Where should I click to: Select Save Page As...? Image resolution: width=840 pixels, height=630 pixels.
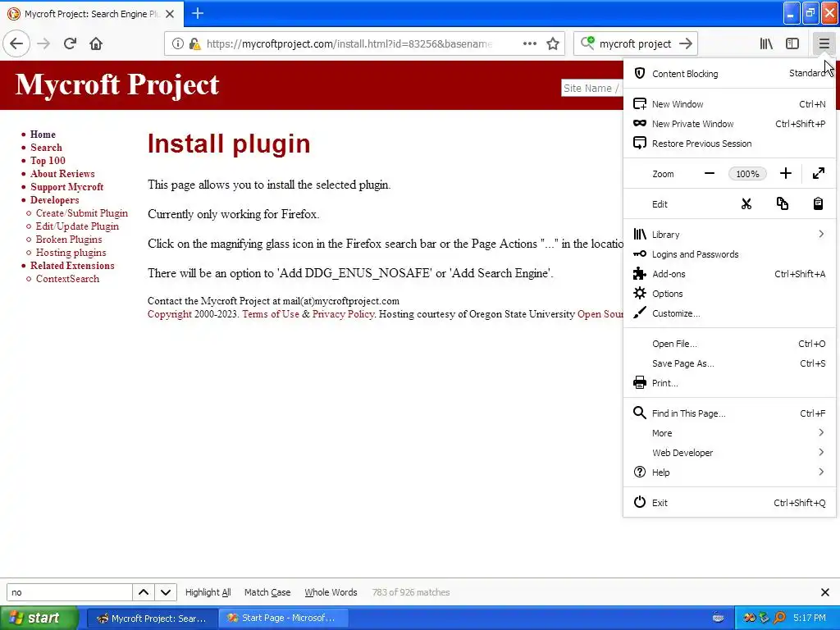click(729, 363)
